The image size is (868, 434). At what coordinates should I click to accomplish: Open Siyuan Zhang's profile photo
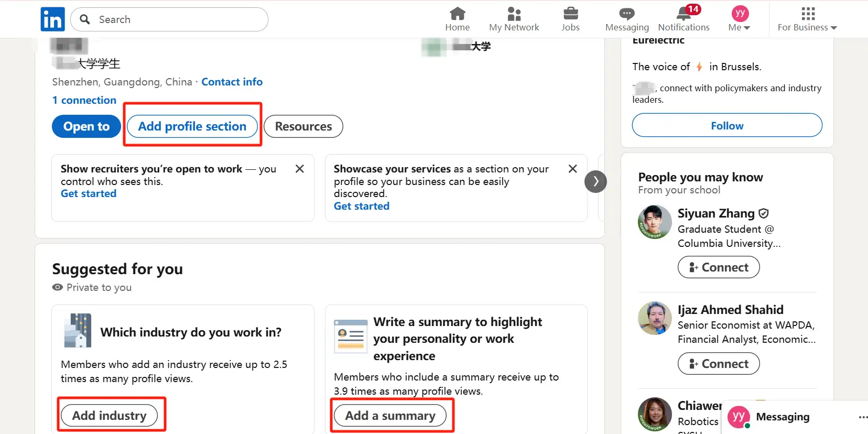tap(655, 222)
